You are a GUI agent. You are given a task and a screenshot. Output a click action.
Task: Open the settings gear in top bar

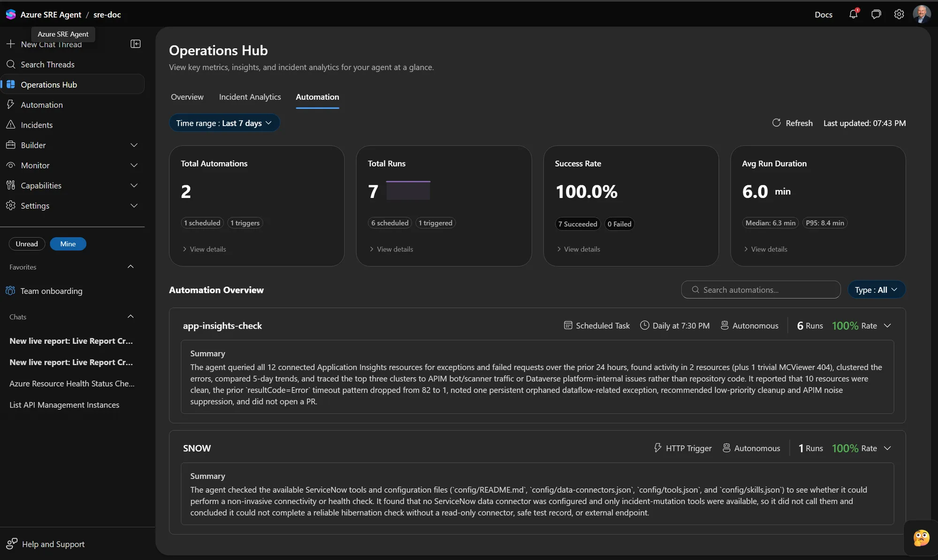pos(899,14)
